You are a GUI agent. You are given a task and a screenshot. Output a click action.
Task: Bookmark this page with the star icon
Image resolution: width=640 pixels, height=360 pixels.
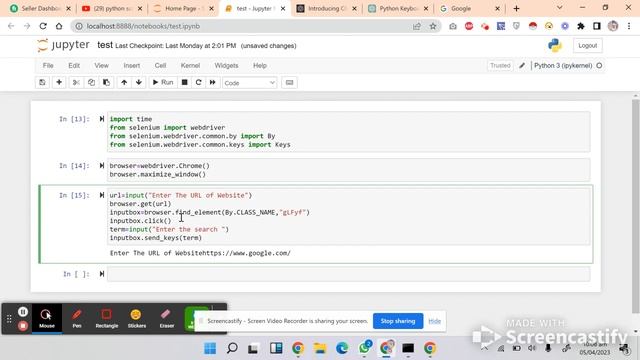pos(433,26)
